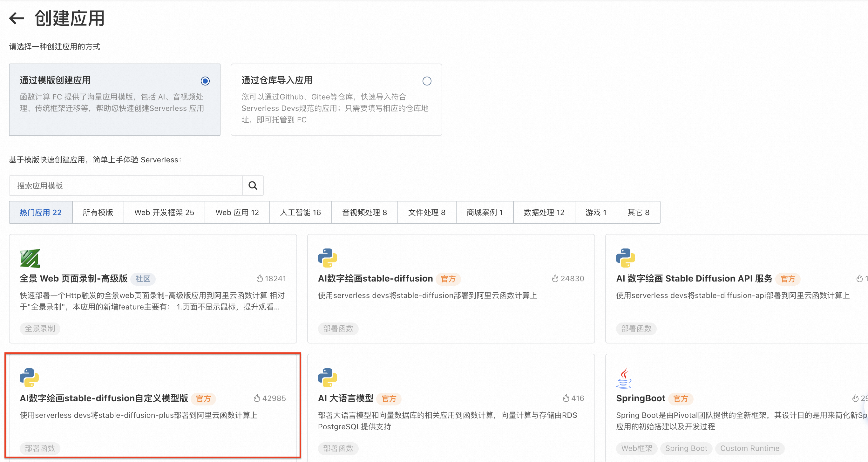Click the flame icon beside 24830

coord(555,278)
